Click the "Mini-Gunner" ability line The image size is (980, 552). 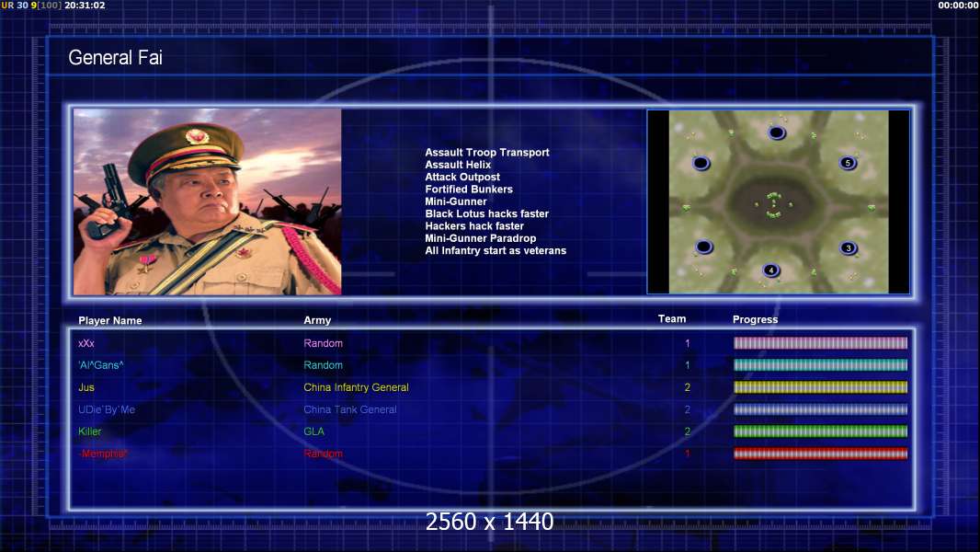456,201
